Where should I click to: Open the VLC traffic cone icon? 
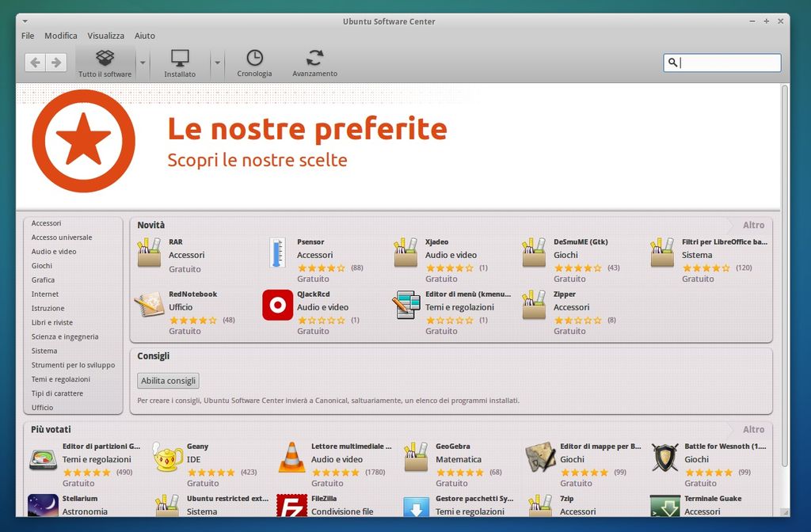(291, 457)
